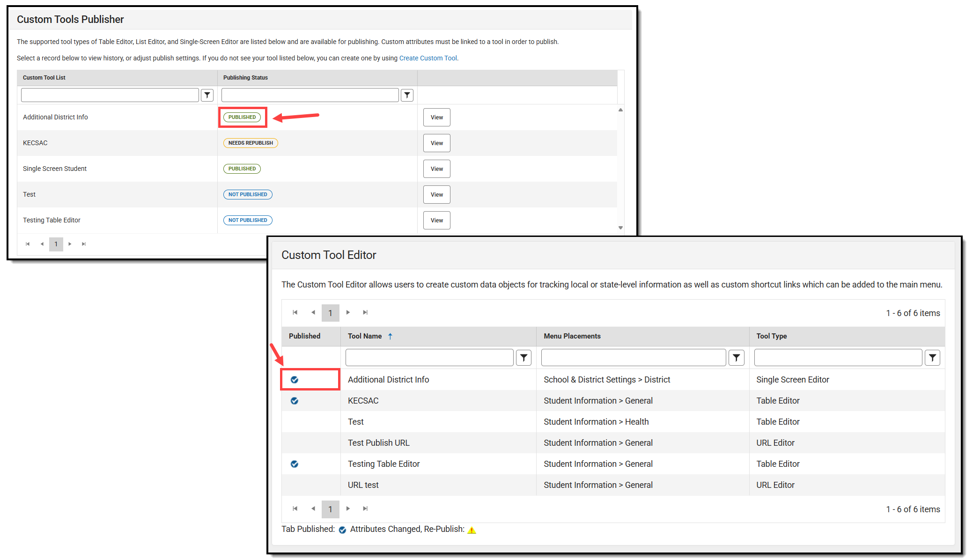973x560 pixels.
Task: Click the Tool Name column filter icon
Action: point(523,357)
